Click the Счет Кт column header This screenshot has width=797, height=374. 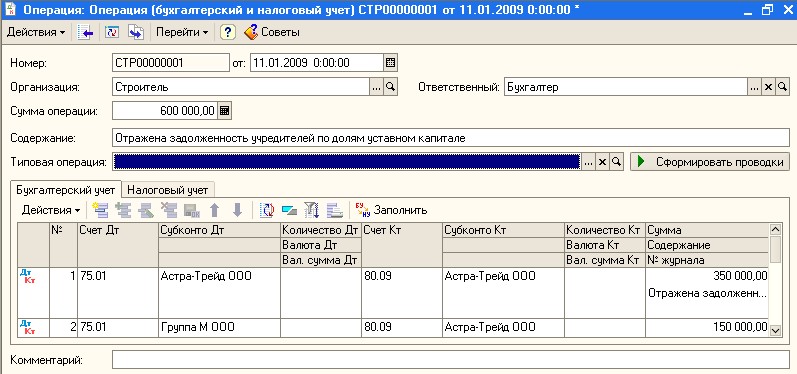pyautogui.click(x=402, y=245)
